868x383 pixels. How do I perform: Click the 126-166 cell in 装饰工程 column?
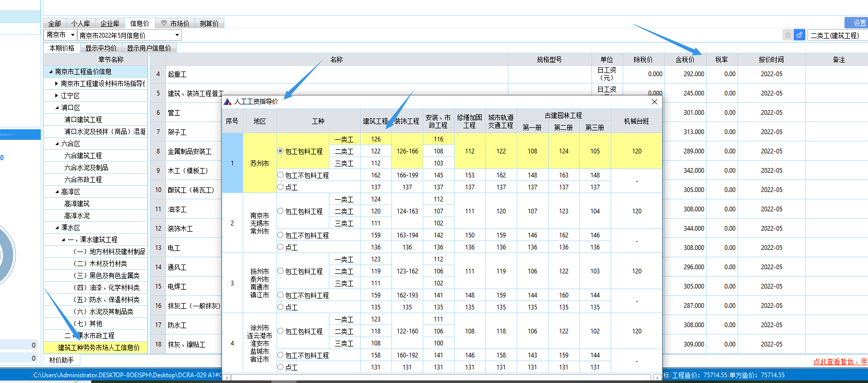407,151
